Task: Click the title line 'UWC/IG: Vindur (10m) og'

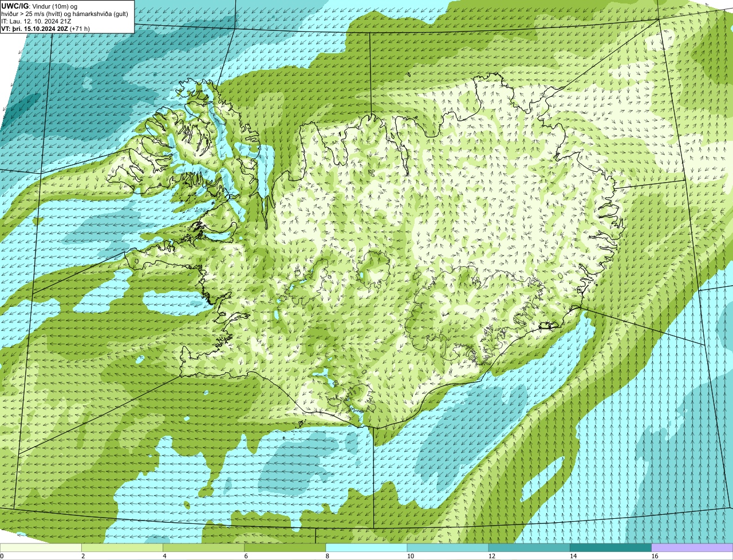Action: [x=40, y=6]
